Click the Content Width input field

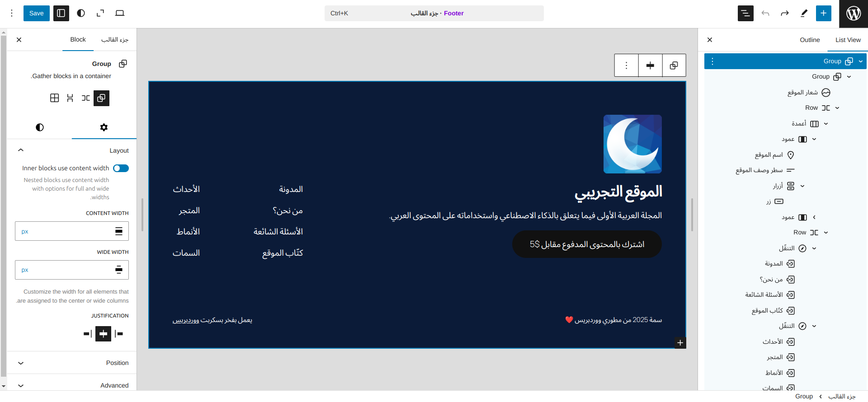66,231
